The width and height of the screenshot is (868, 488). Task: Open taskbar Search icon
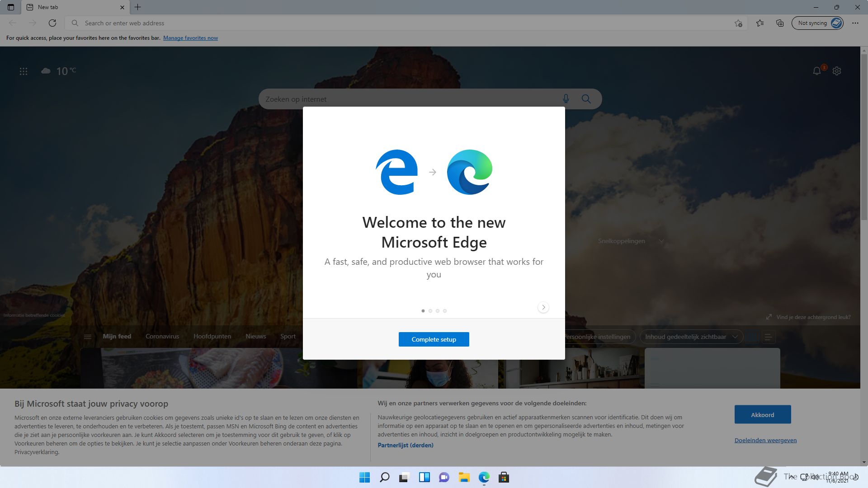tap(384, 477)
